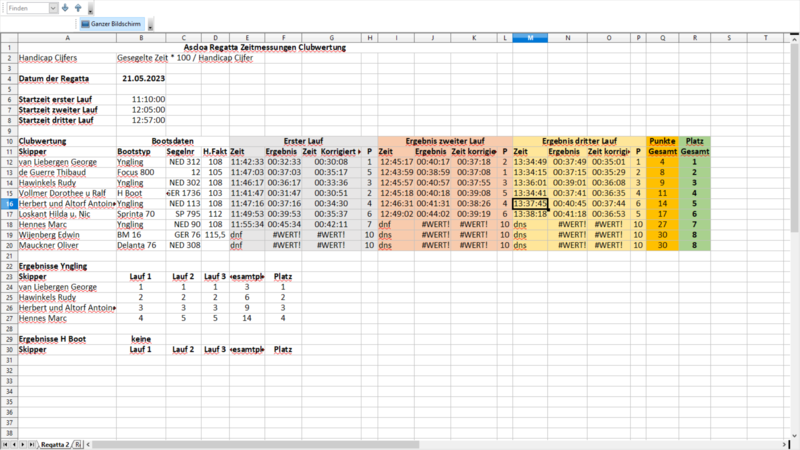Click the find previous up arrow
Screen dimensions: 800x450
pos(78,8)
